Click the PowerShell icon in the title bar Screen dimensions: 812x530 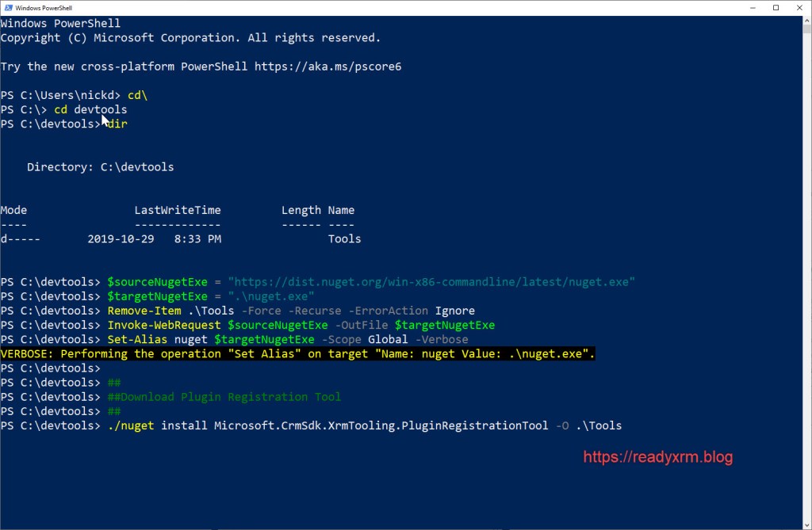[7, 7]
